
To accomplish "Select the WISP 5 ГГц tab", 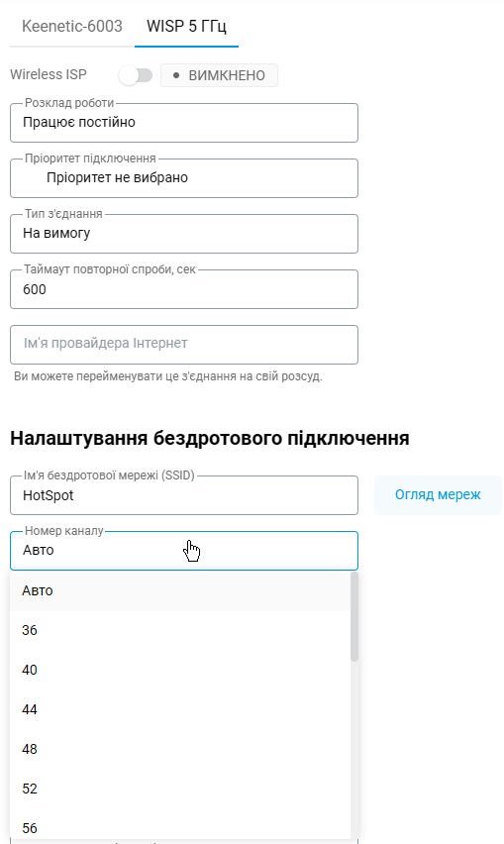I will tap(186, 27).
